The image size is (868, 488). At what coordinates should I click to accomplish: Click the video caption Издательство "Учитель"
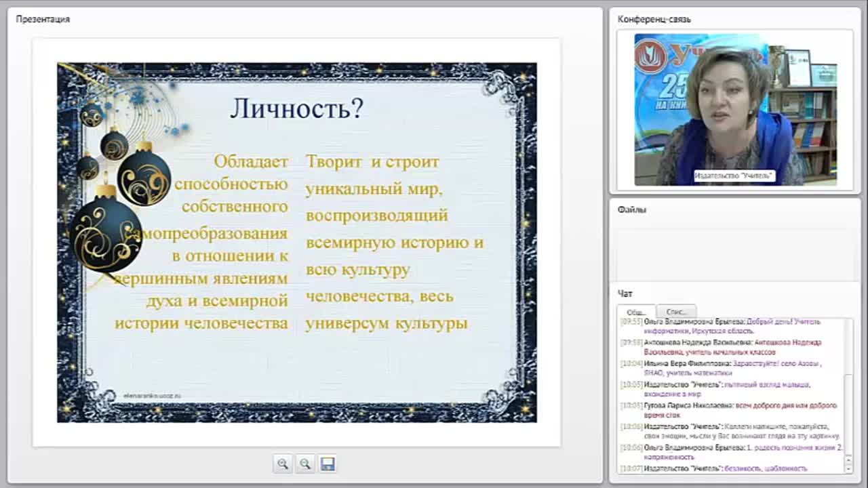[734, 176]
